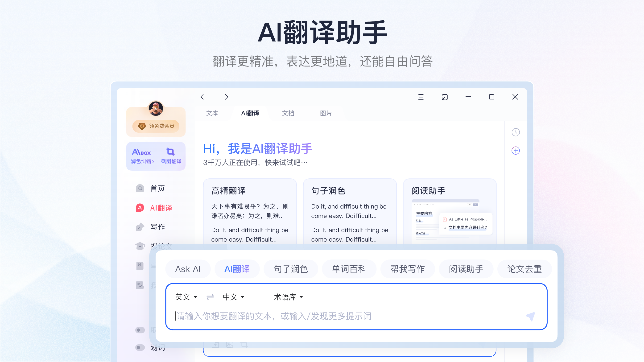Open the 中文 target language dropdown
Viewport: 644px width, 362px height.
coord(233,297)
